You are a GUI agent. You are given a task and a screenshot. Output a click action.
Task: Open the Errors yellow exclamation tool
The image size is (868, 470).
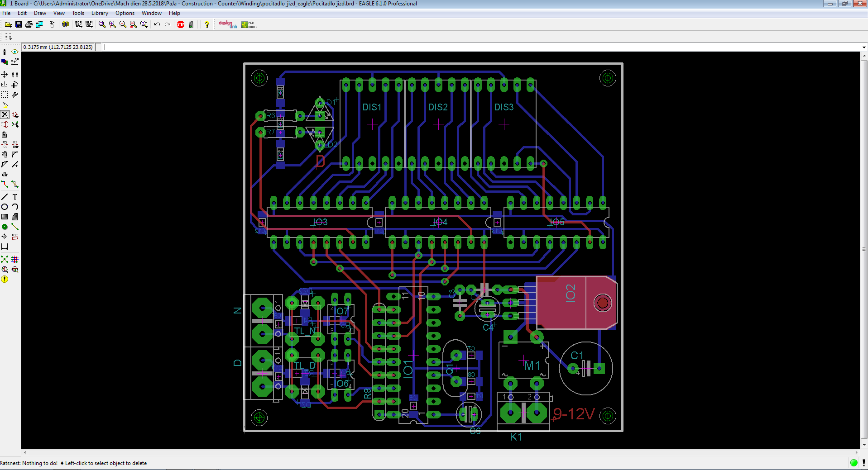pos(5,279)
